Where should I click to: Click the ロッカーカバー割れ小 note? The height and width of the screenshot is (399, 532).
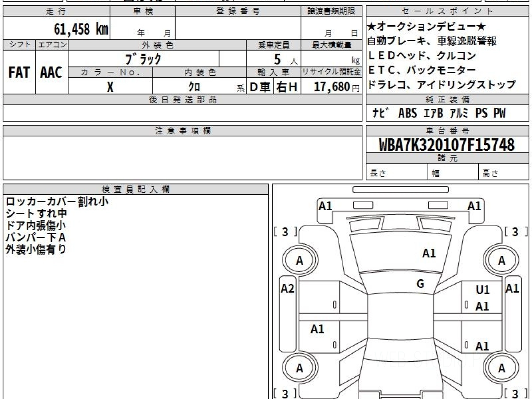coord(57,202)
